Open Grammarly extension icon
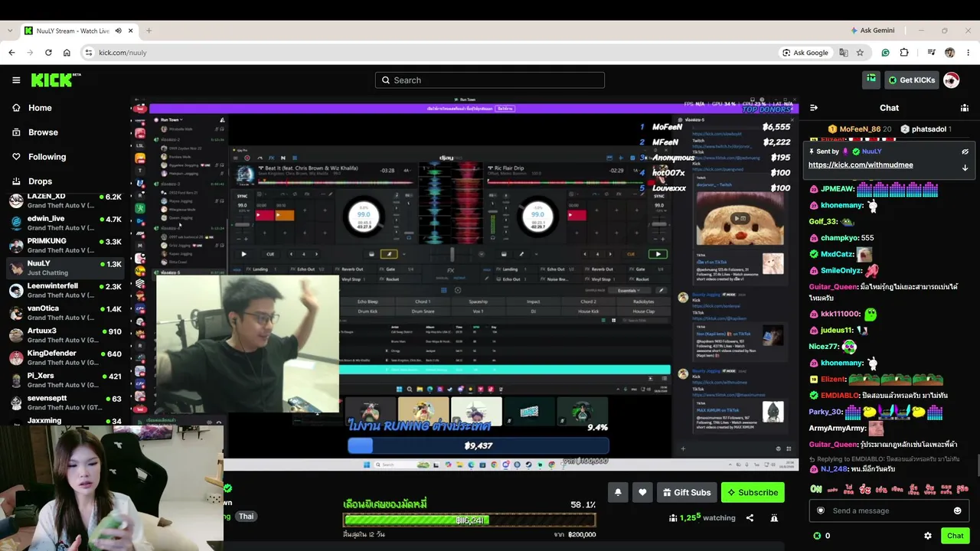 click(x=886, y=53)
